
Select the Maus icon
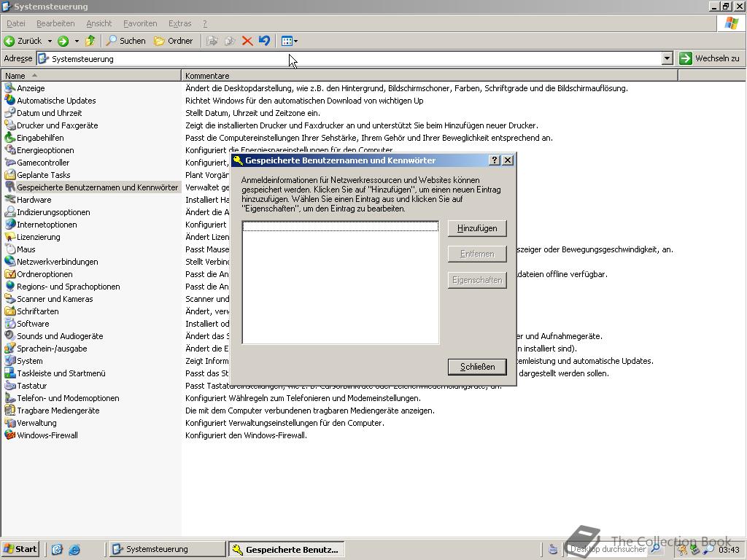coord(10,249)
